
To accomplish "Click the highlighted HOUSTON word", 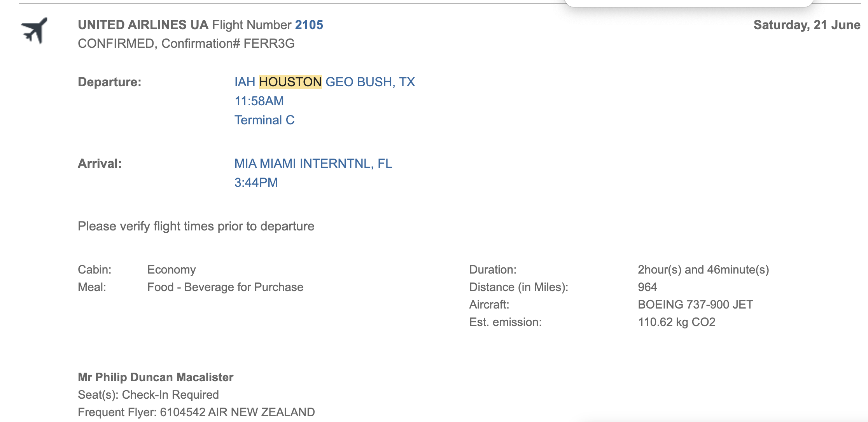I will (x=290, y=82).
